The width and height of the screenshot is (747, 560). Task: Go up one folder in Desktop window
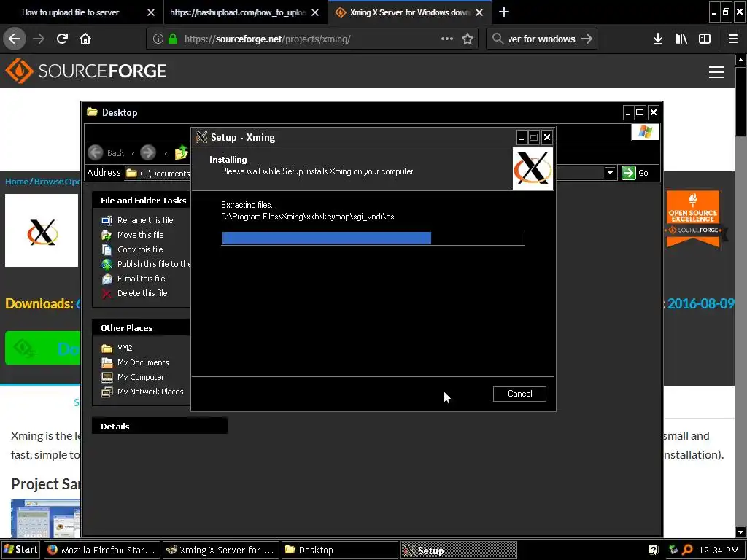click(182, 152)
